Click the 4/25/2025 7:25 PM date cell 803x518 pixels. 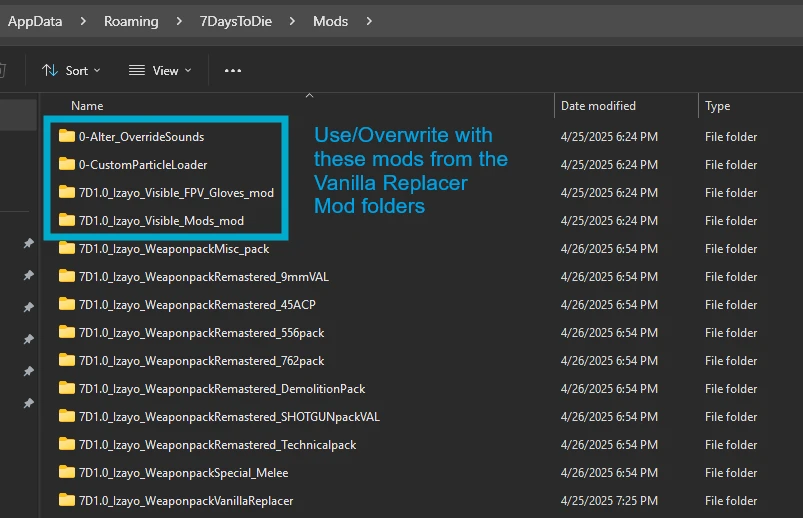(x=609, y=501)
